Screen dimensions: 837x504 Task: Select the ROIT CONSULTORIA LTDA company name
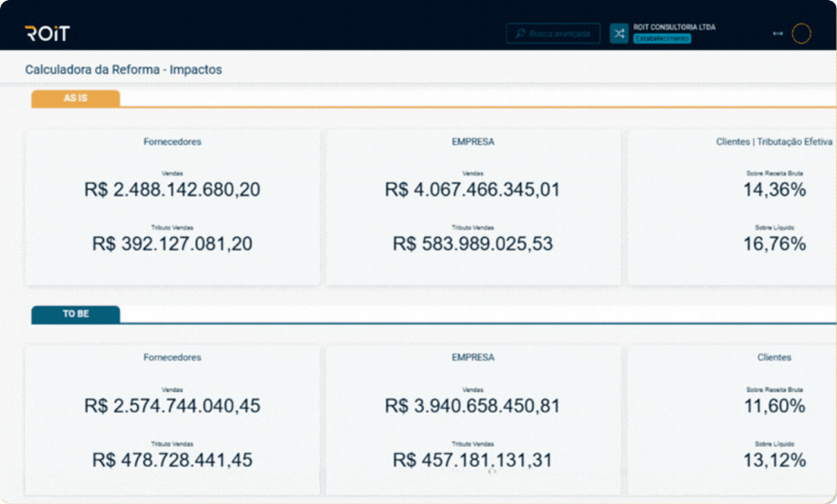(674, 27)
